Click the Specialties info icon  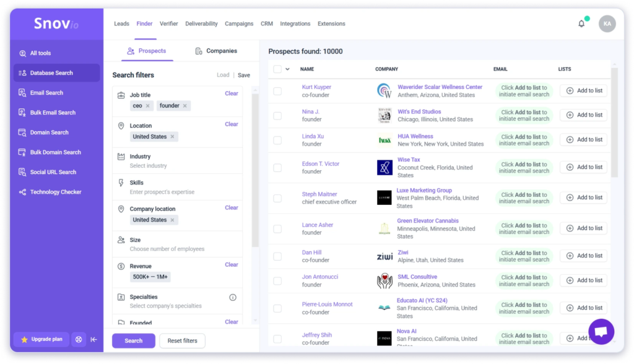233,297
